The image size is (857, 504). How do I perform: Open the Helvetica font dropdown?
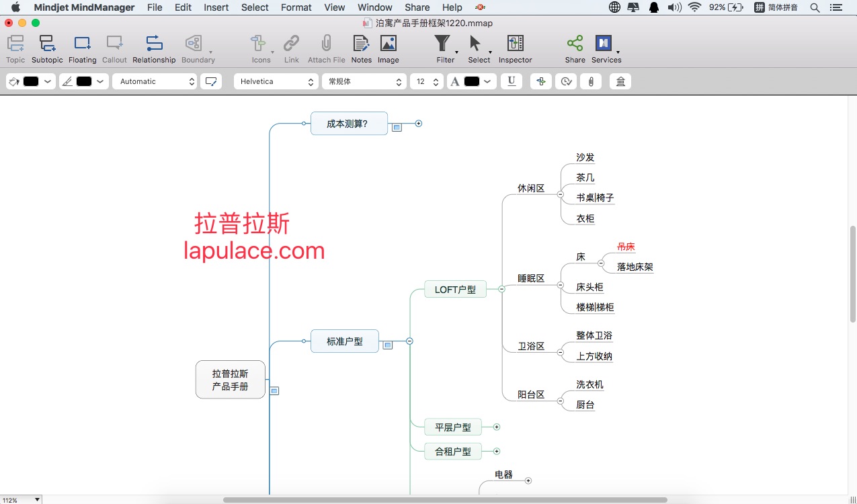(x=276, y=81)
